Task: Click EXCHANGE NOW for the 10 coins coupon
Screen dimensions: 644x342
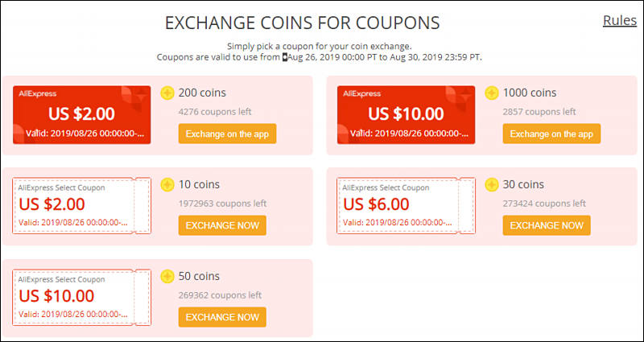Action: coord(222,225)
